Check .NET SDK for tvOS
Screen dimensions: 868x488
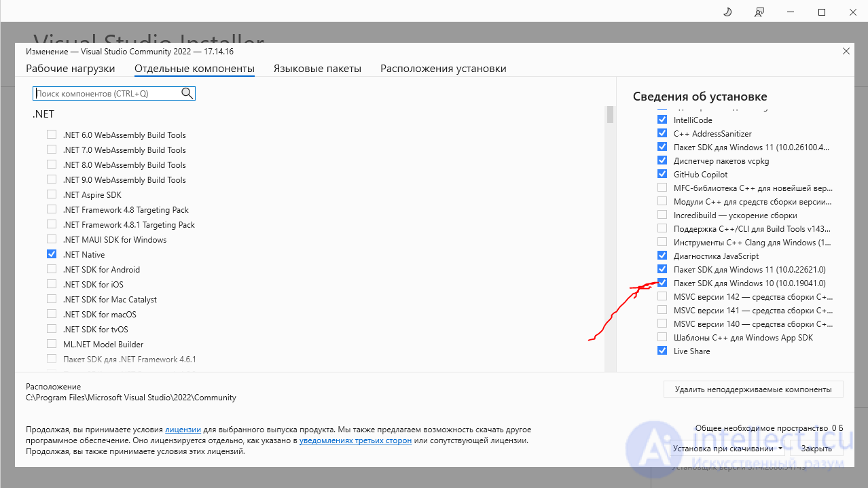tap(52, 329)
